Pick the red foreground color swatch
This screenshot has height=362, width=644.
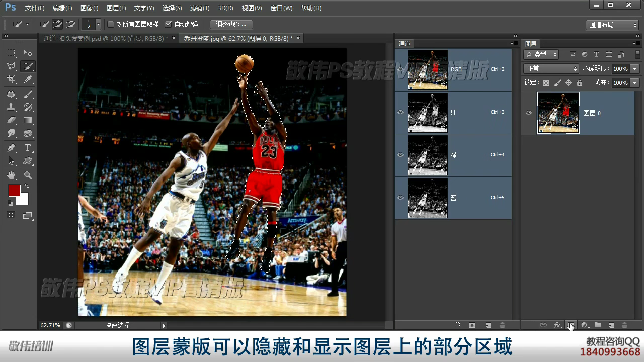point(14,191)
